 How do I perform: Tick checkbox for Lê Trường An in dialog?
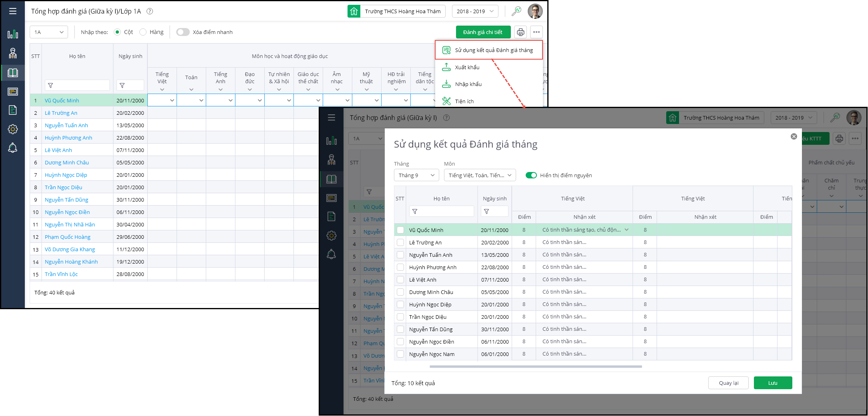[x=400, y=242]
